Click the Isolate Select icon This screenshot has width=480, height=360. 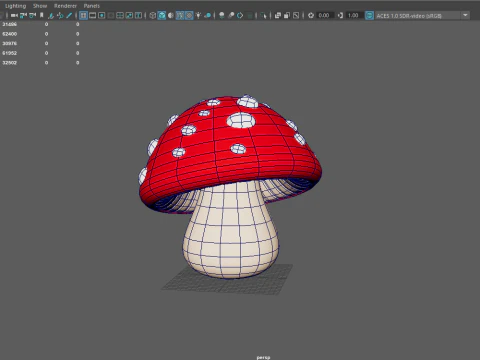[x=263, y=15]
